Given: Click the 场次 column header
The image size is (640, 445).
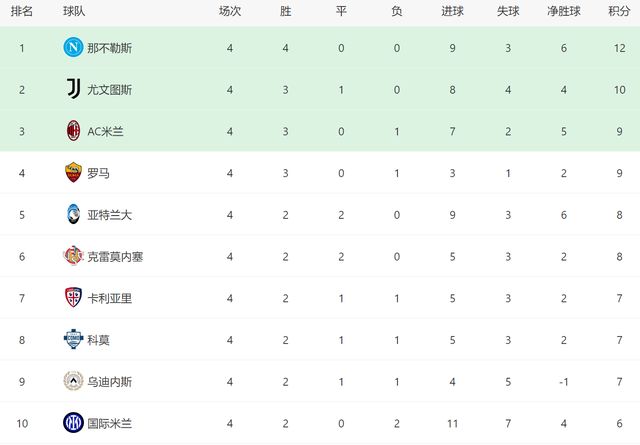Looking at the screenshot, I should click(x=230, y=12).
